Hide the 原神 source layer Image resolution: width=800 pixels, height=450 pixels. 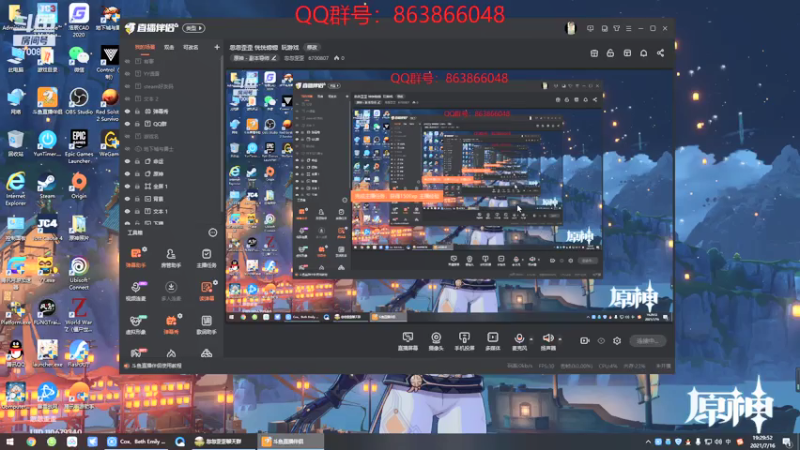(128, 173)
